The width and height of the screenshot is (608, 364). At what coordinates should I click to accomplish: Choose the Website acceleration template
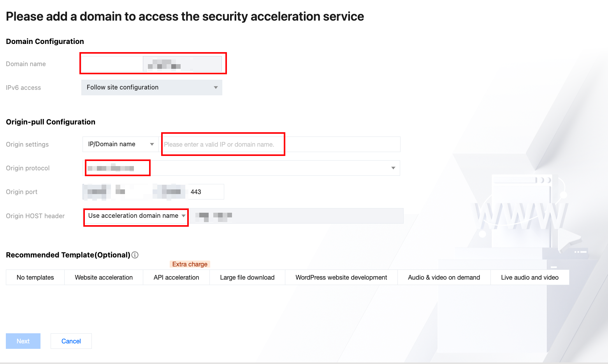click(x=104, y=277)
